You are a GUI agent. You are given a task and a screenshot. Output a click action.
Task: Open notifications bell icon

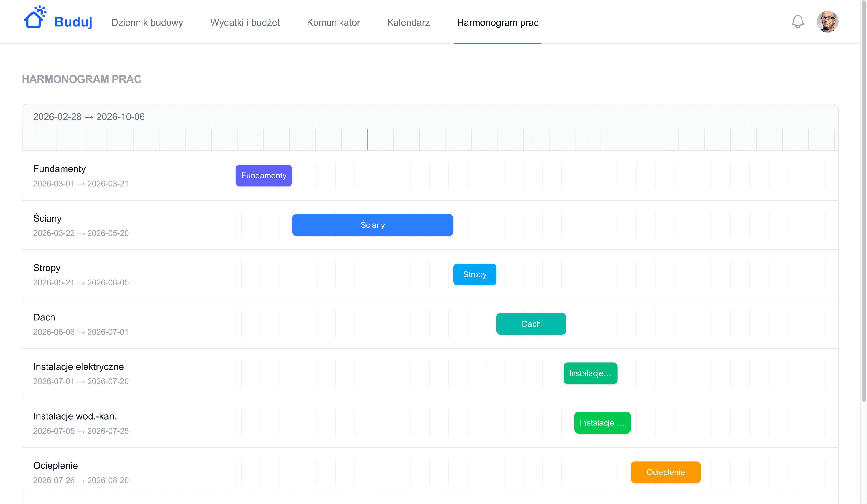coord(797,22)
